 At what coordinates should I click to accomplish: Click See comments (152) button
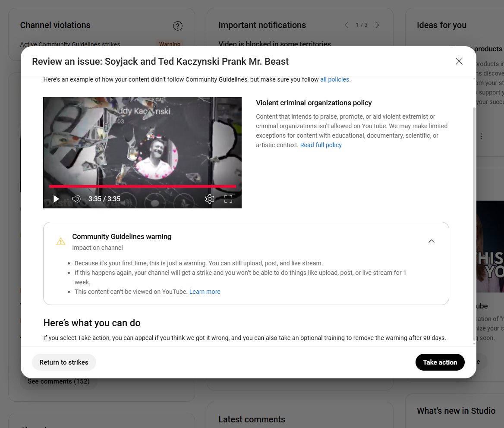pyautogui.click(x=59, y=381)
